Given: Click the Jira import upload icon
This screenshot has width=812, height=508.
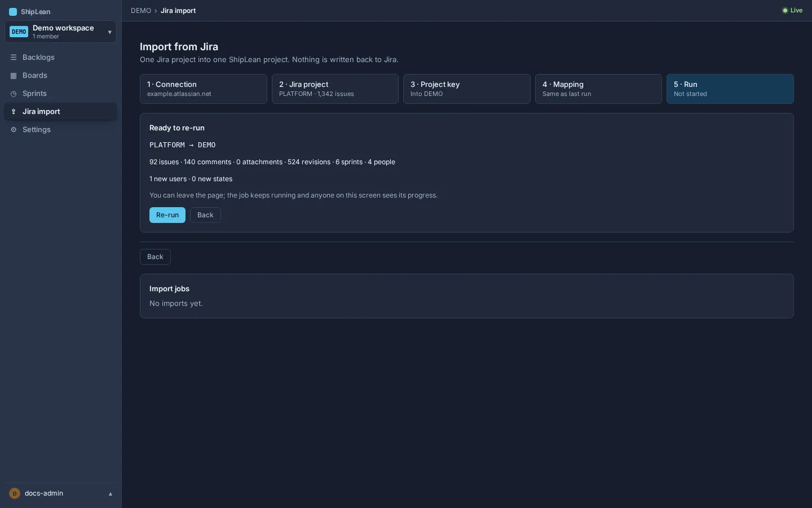Looking at the screenshot, I should pyautogui.click(x=14, y=112).
